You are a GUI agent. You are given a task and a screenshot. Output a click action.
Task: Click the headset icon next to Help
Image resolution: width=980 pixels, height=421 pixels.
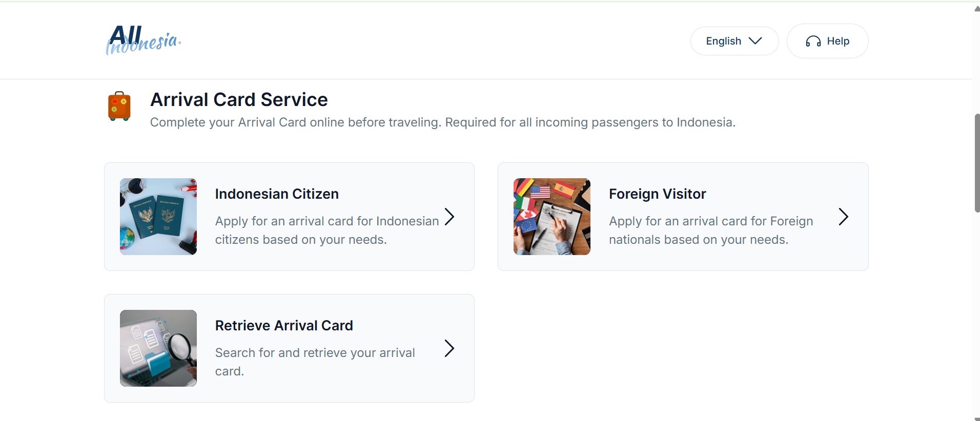[x=814, y=41]
